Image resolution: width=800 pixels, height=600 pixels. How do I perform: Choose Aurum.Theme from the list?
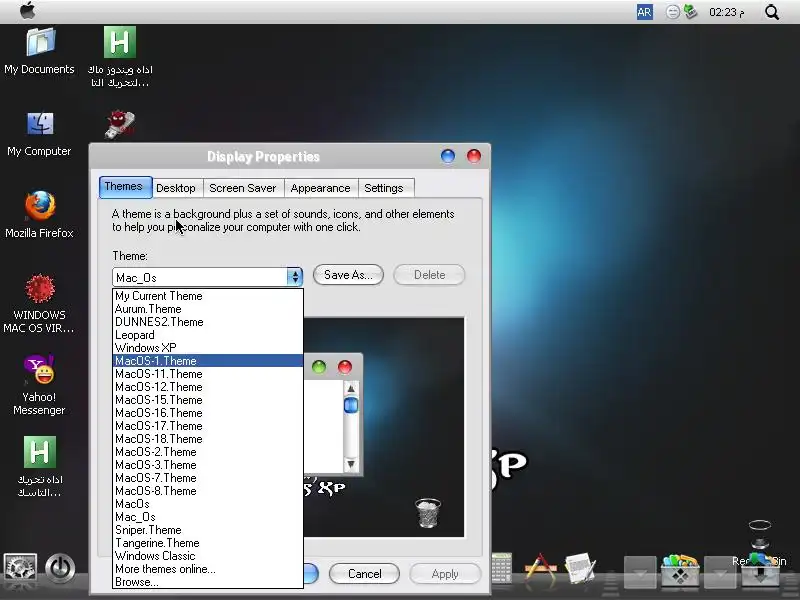pos(208,309)
